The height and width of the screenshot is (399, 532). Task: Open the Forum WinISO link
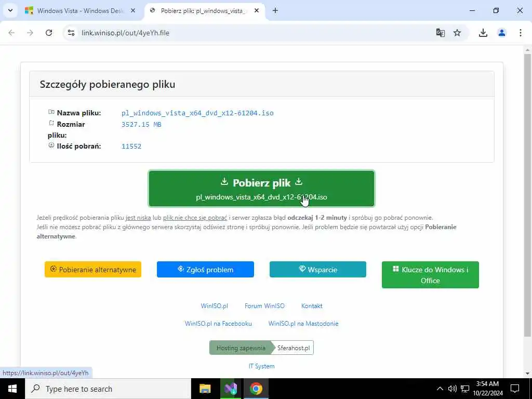click(264, 305)
